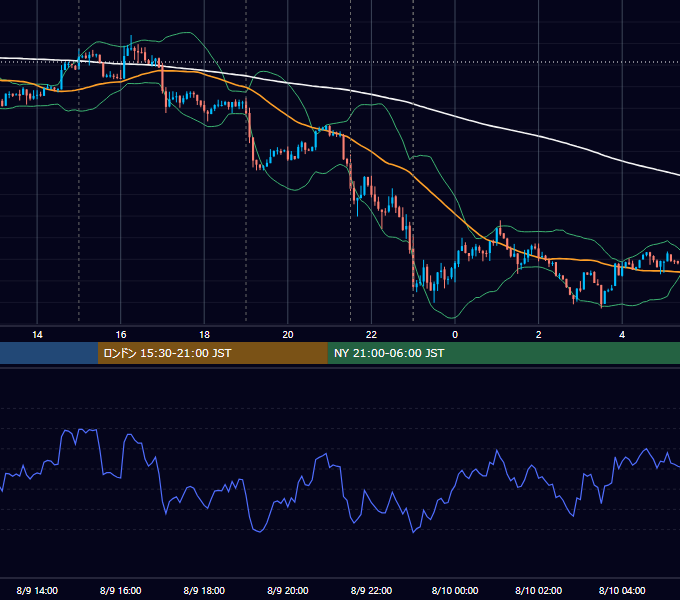
Task: Click the 8/9 22:00 time label
Action: pos(371,590)
